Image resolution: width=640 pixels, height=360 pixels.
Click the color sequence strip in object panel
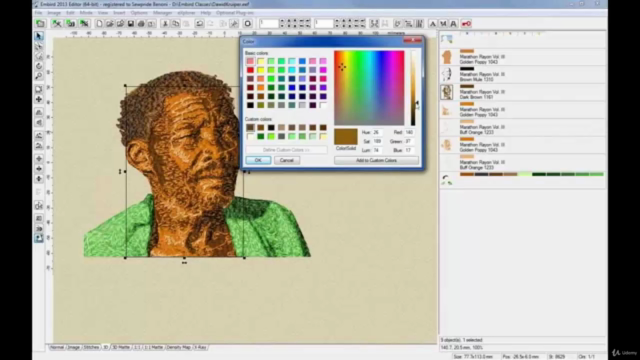pyautogui.click(x=531, y=174)
